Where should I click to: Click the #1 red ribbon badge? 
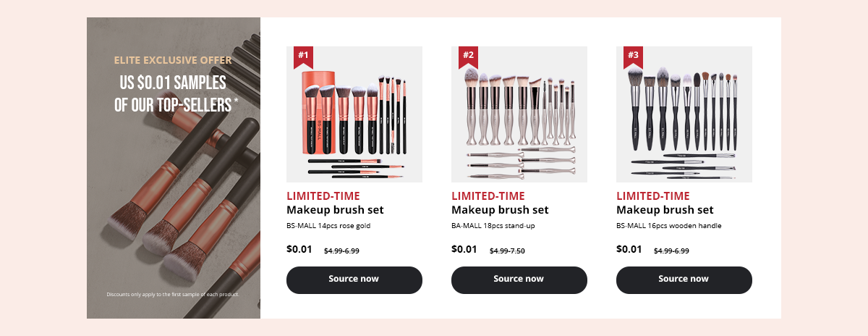[x=303, y=57]
